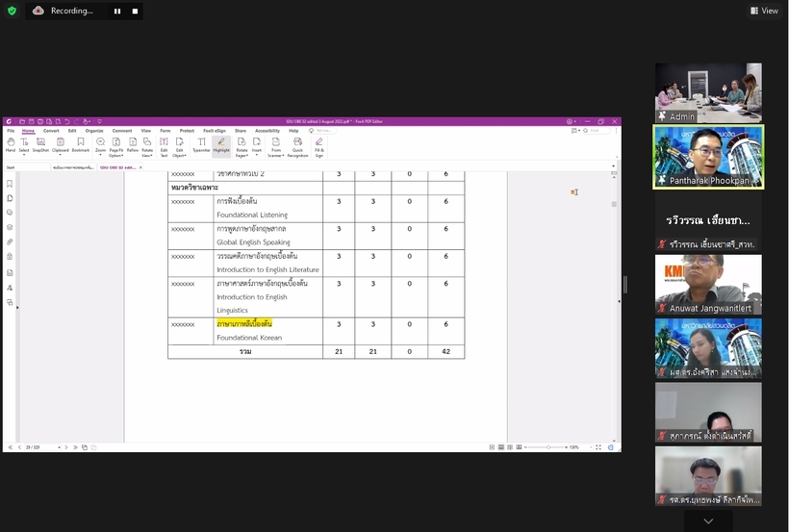Go to first page button
789x532 pixels.
[10, 447]
